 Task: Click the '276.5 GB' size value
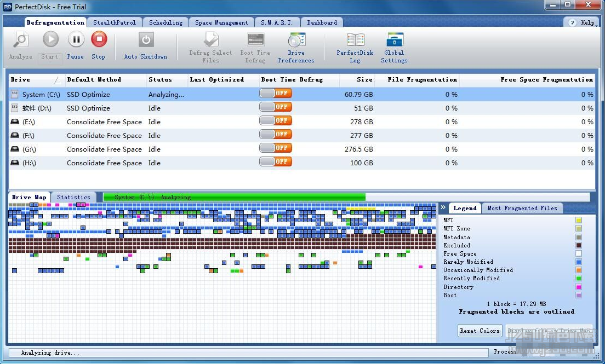[x=359, y=149]
